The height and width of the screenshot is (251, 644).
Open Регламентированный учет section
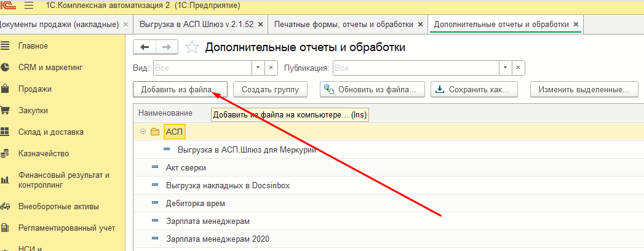pos(66,228)
